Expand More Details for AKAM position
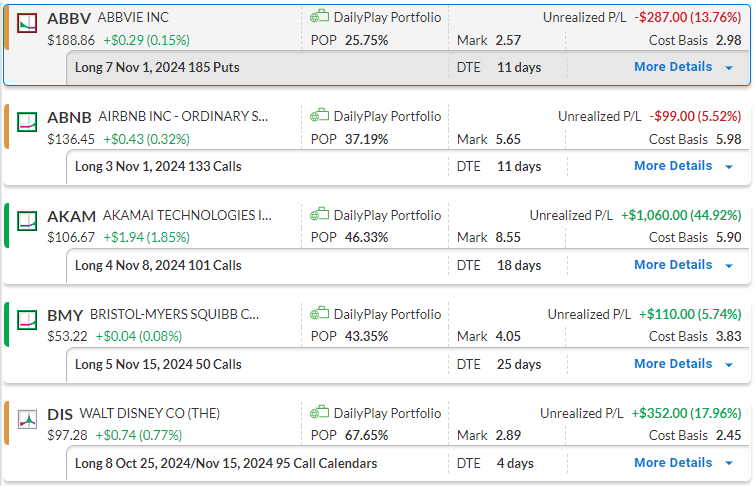Screen dimensions: 756x486 point(683,265)
